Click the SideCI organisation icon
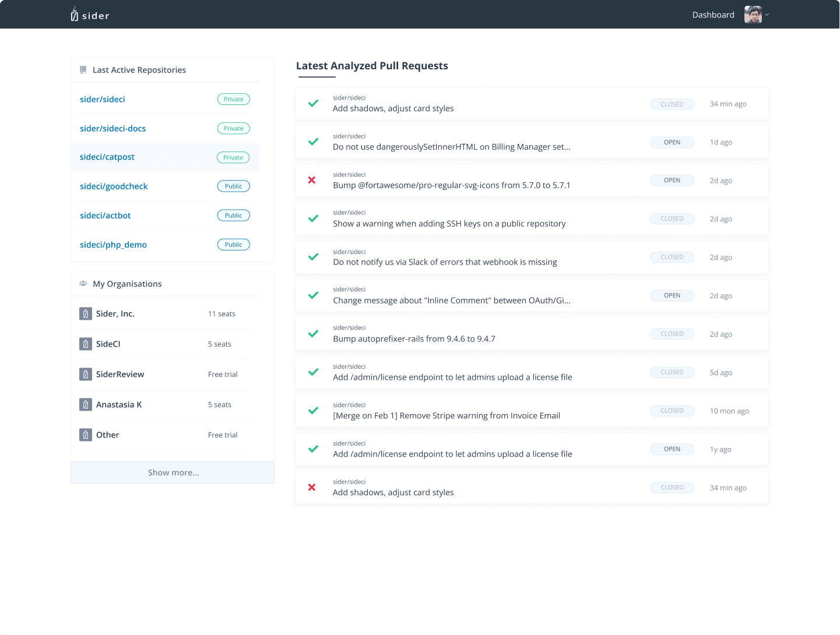 86,344
